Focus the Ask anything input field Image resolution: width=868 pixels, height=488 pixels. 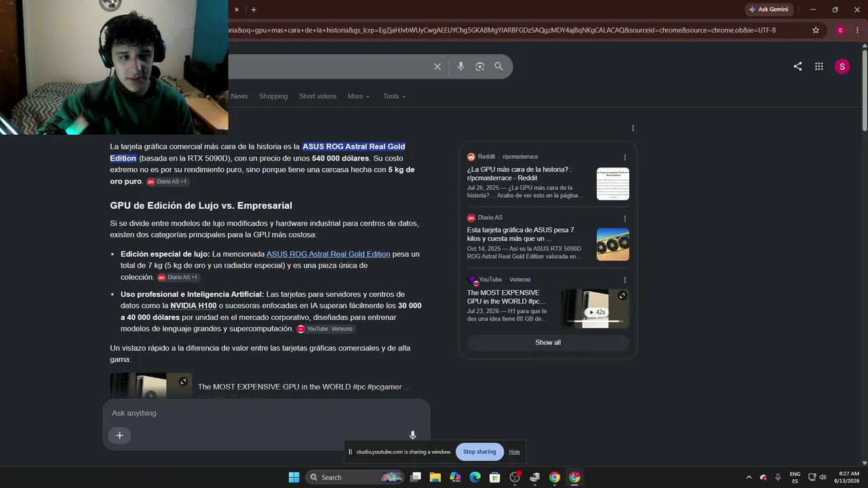(266, 413)
